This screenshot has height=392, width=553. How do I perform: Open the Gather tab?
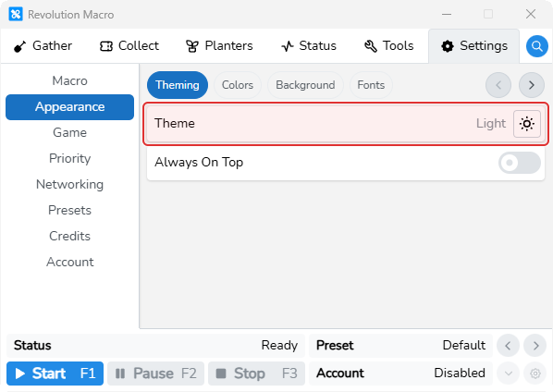pyautogui.click(x=43, y=46)
